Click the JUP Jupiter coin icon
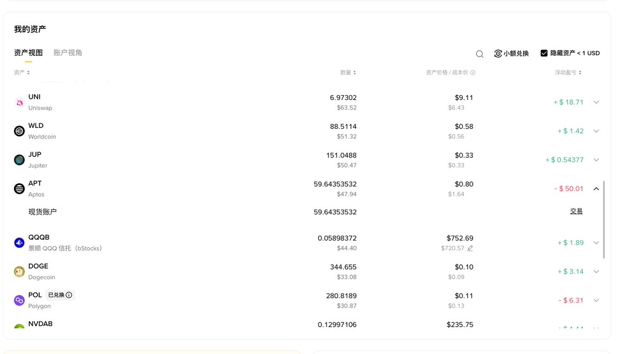 (19, 160)
